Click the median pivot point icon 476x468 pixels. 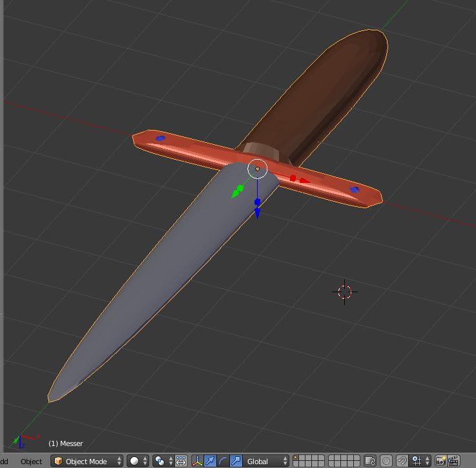(160, 461)
